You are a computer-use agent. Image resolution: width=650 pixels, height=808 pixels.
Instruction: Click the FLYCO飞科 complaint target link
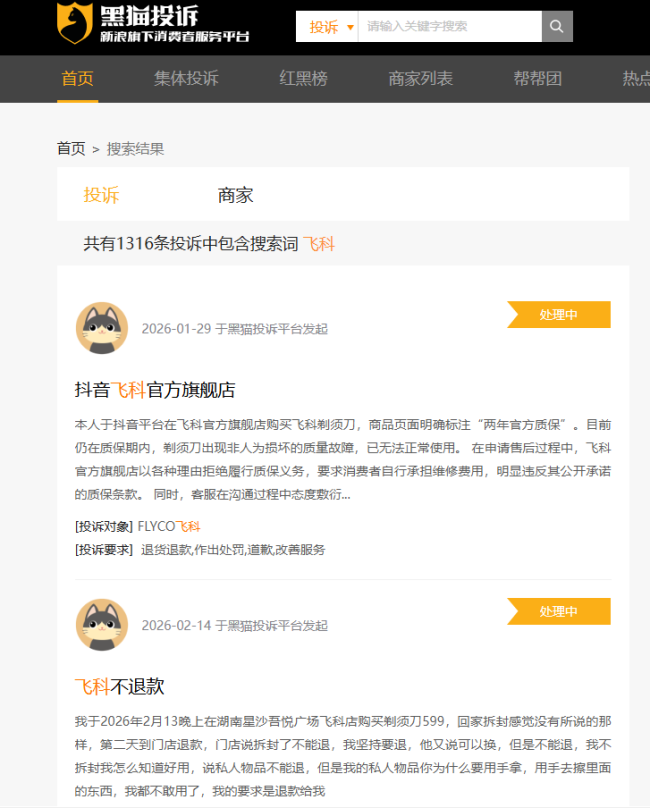coord(169,526)
